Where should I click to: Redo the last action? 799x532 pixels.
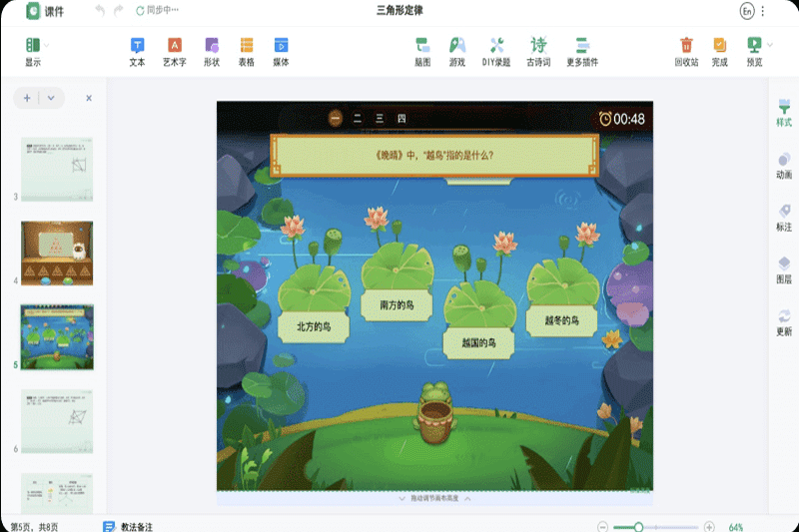pos(119,10)
